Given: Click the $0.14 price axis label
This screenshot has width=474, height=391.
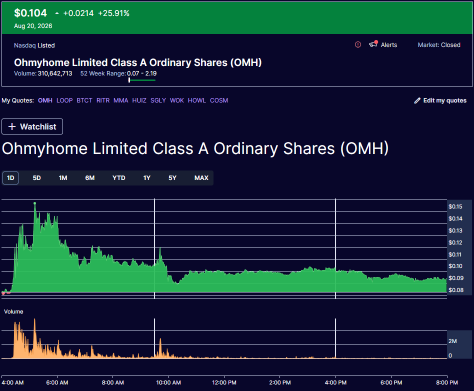Looking at the screenshot, I should pyautogui.click(x=455, y=219).
